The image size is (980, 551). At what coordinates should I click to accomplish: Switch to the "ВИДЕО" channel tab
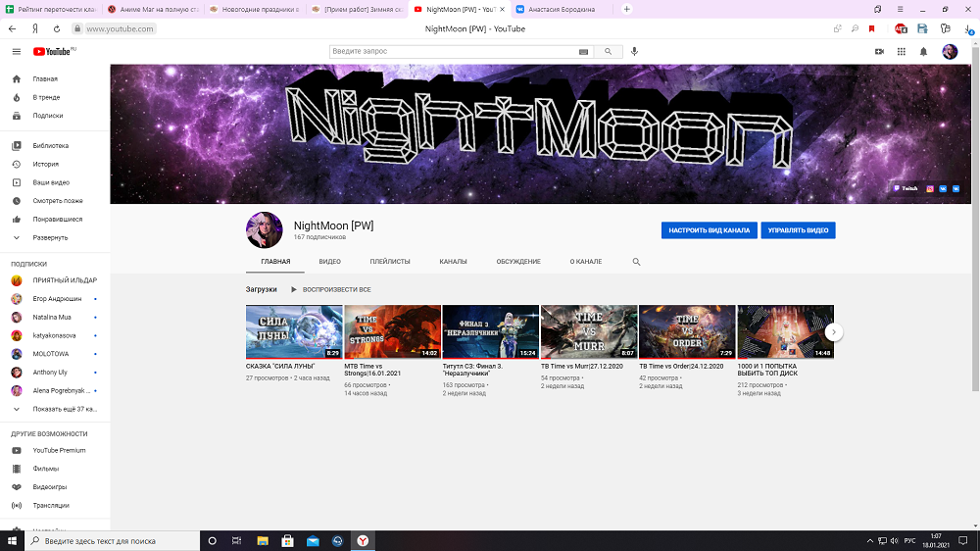tap(329, 262)
